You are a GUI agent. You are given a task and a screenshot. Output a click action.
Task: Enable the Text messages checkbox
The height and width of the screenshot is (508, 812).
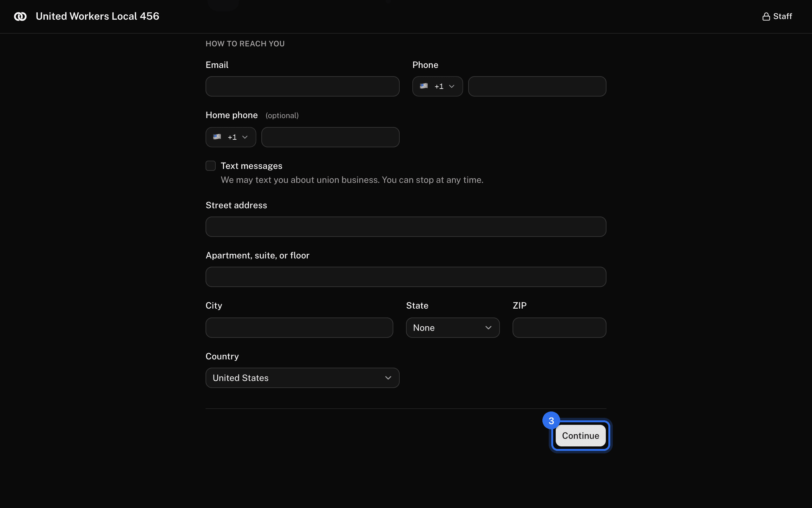211,166
